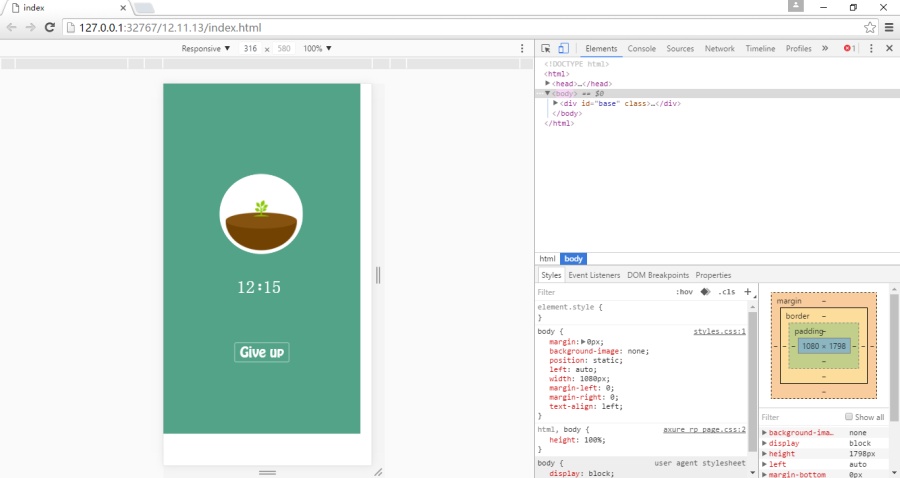900x478 pixels.
Task: Open DevTools customize menu
Action: click(871, 48)
